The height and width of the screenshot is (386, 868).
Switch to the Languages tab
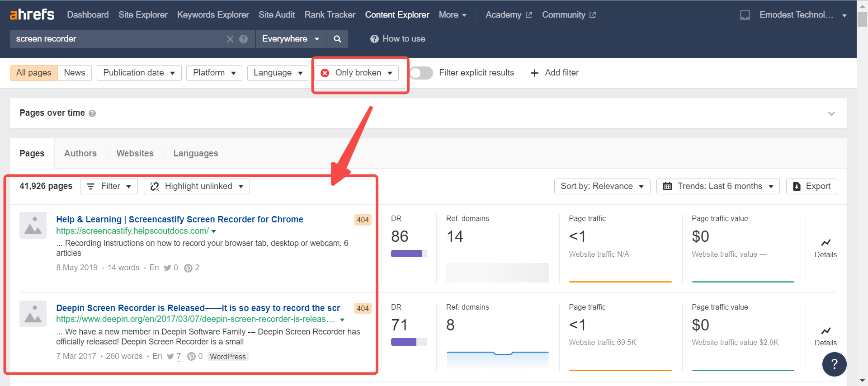196,153
